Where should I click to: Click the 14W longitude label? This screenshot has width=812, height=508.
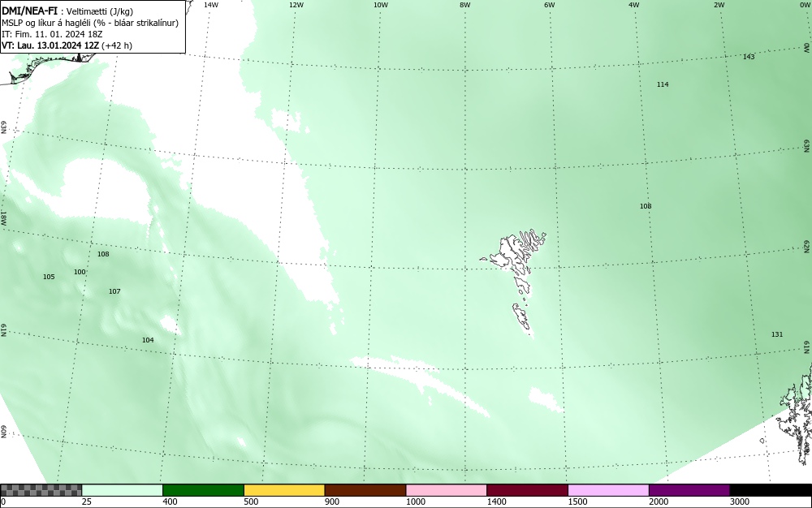tap(211, 5)
